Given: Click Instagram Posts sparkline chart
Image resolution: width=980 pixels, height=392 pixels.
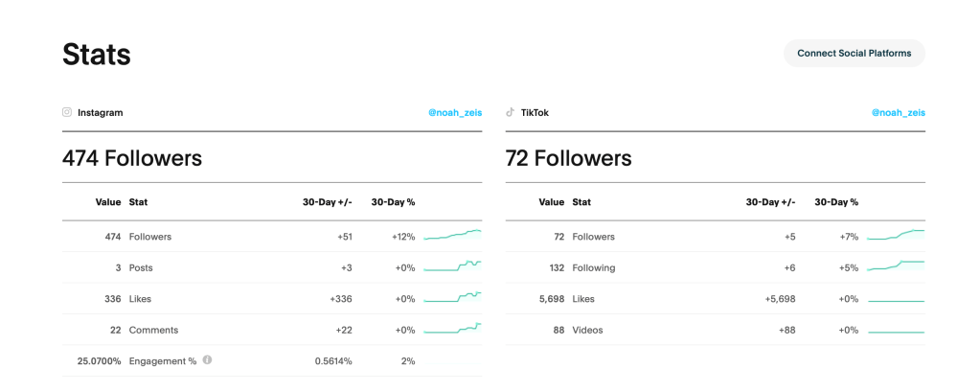Looking at the screenshot, I should point(452,267).
